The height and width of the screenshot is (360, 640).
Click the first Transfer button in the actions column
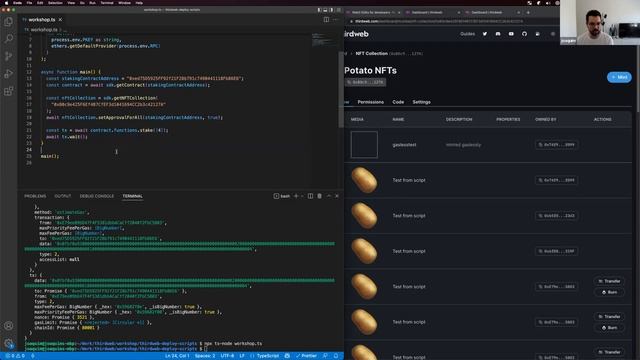click(x=609, y=281)
